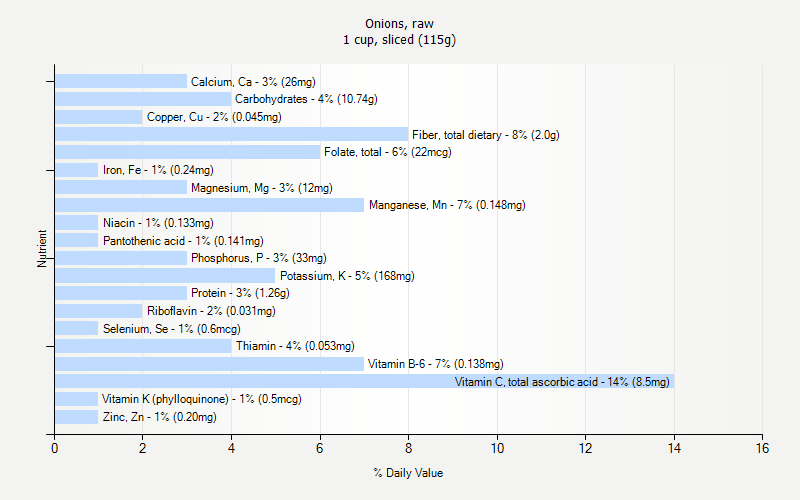This screenshot has width=800, height=500.
Task: Click the Selenium, Se - 1% (0.6mcg) label
Action: (x=171, y=329)
